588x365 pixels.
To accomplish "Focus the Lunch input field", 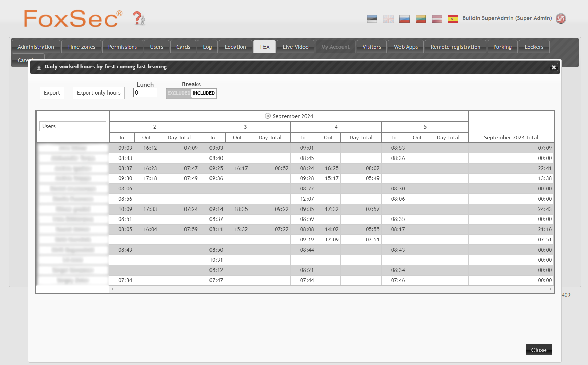I will point(145,92).
